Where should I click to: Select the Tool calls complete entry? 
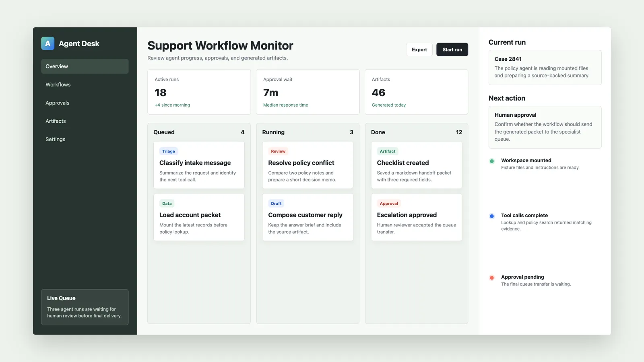click(x=545, y=222)
